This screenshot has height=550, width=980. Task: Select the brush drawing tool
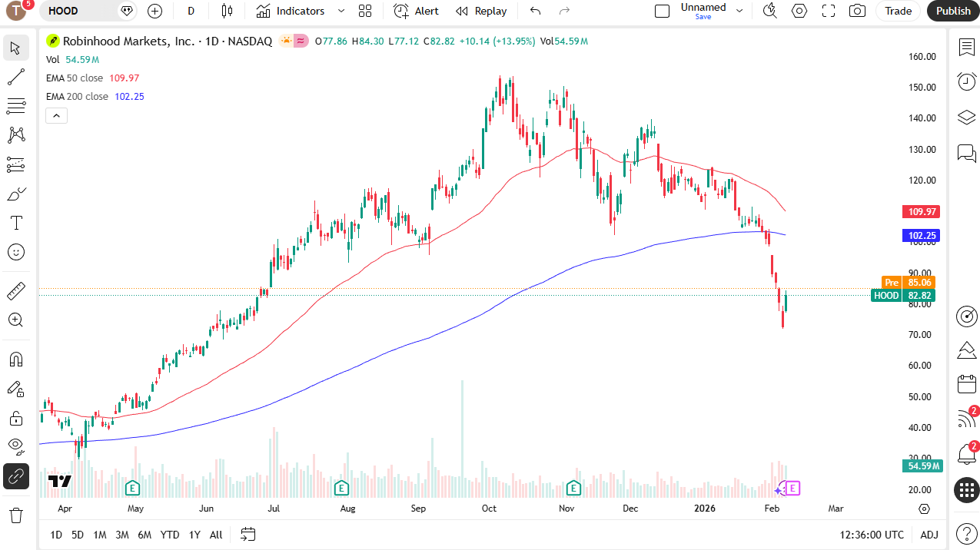16,194
